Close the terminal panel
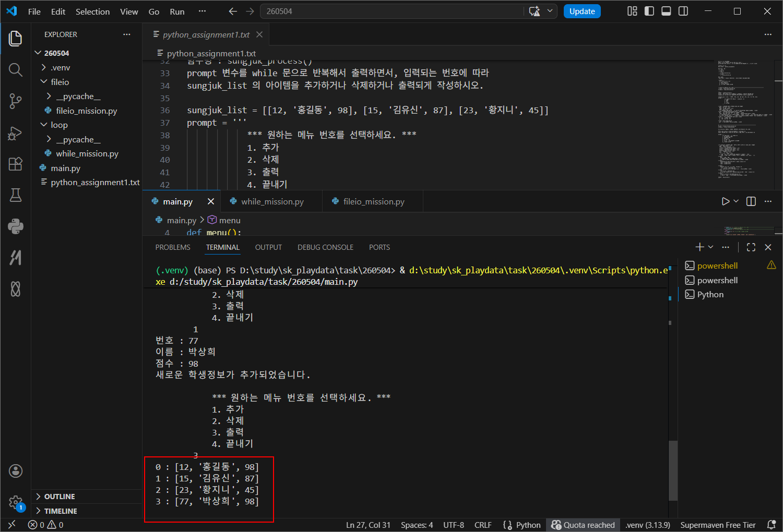Image resolution: width=783 pixels, height=532 pixels. [x=768, y=247]
